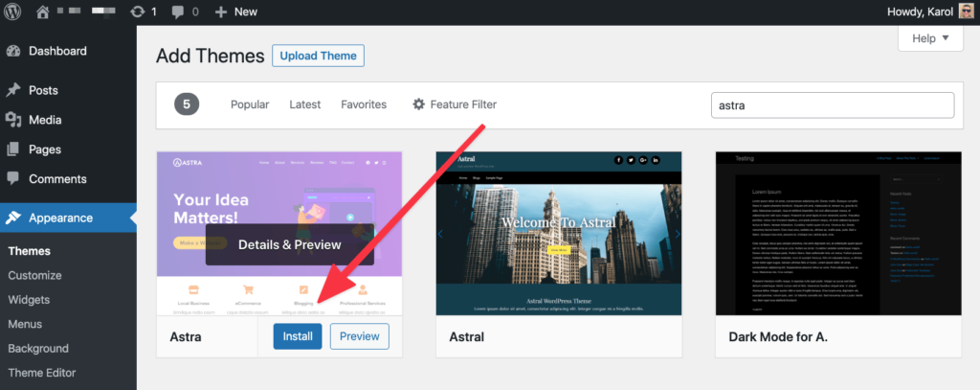Open Astra Details & Preview overlay

[289, 244]
